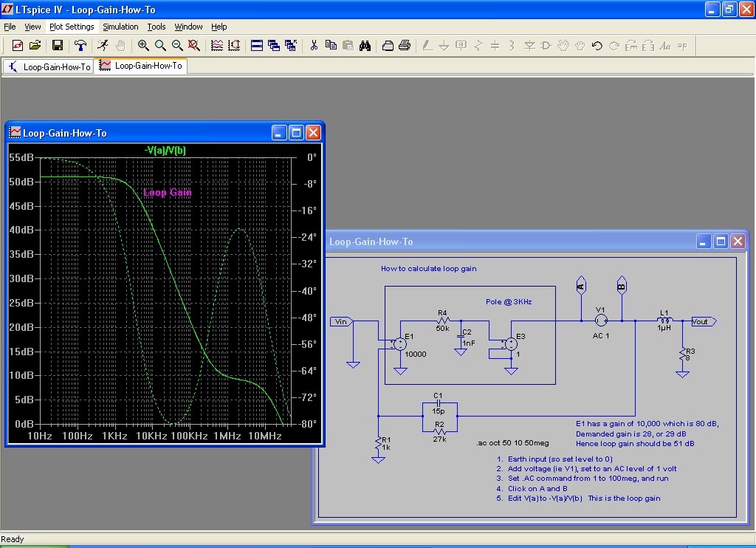Run simulation with running man icon
This screenshot has width=756, height=548.
[x=103, y=45]
